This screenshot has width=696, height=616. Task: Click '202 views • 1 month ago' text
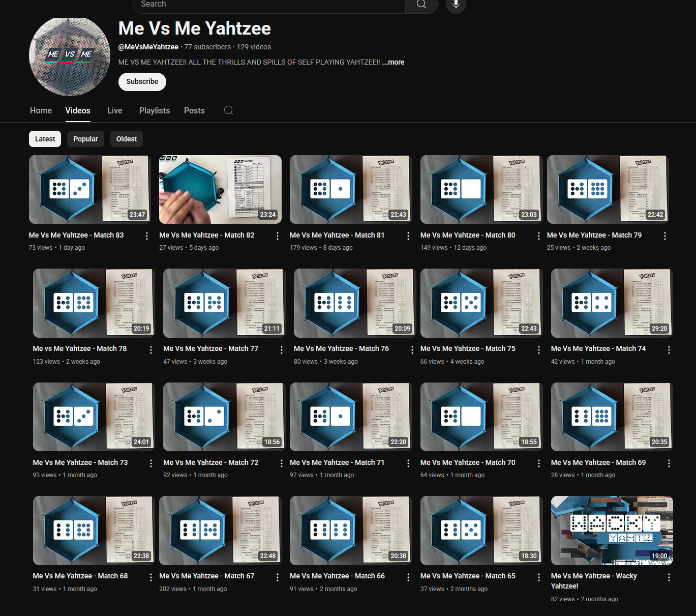(x=193, y=589)
